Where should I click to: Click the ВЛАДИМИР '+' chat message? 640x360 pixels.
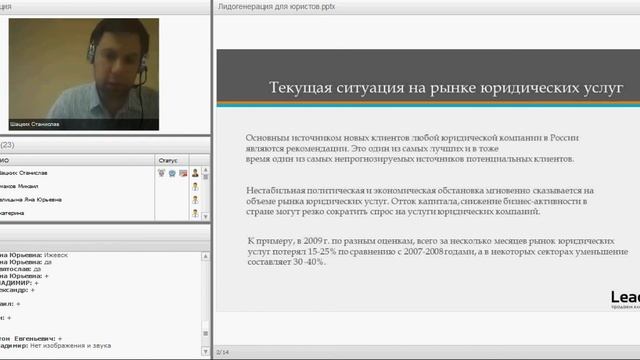[x=19, y=283]
